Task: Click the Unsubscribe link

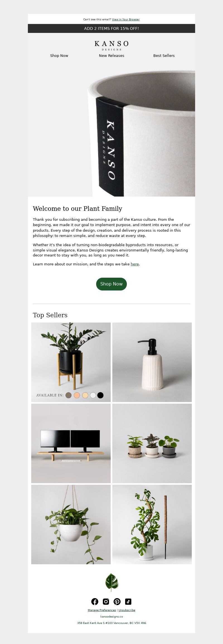Action: point(127,610)
